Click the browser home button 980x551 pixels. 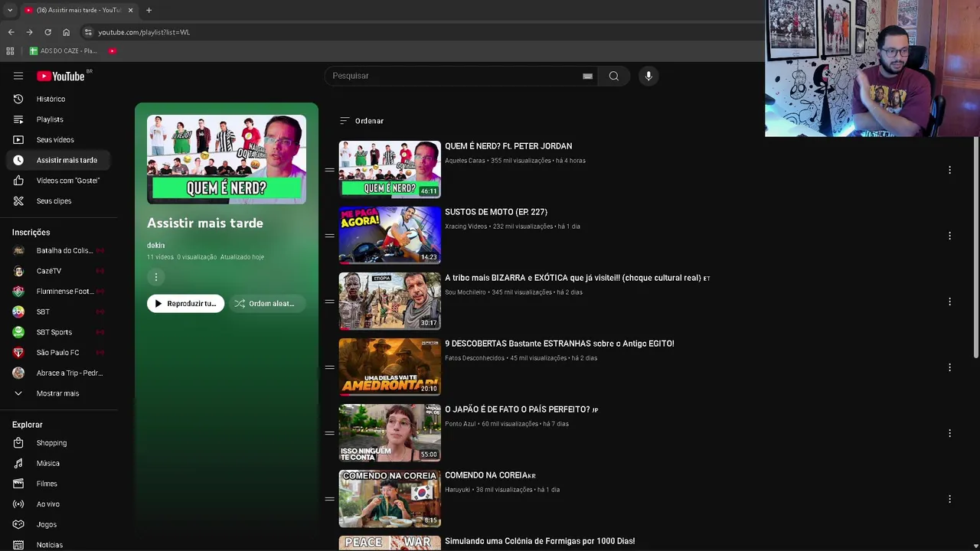66,32
